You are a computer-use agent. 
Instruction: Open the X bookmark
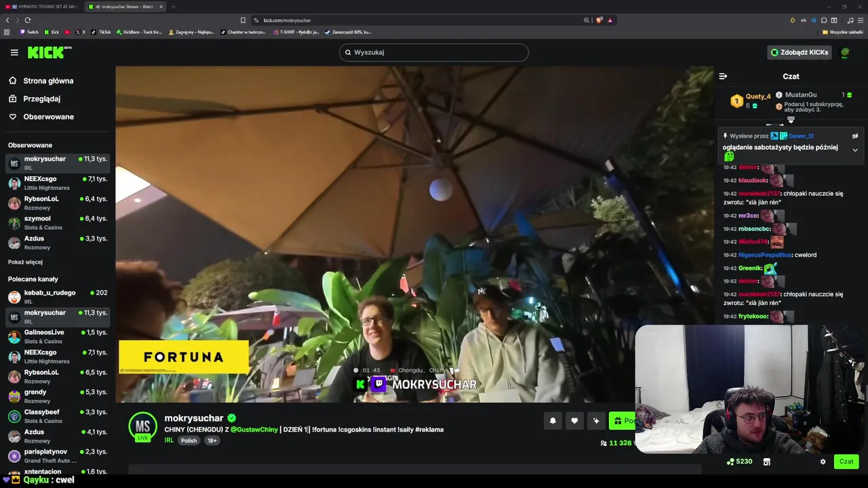[80, 32]
